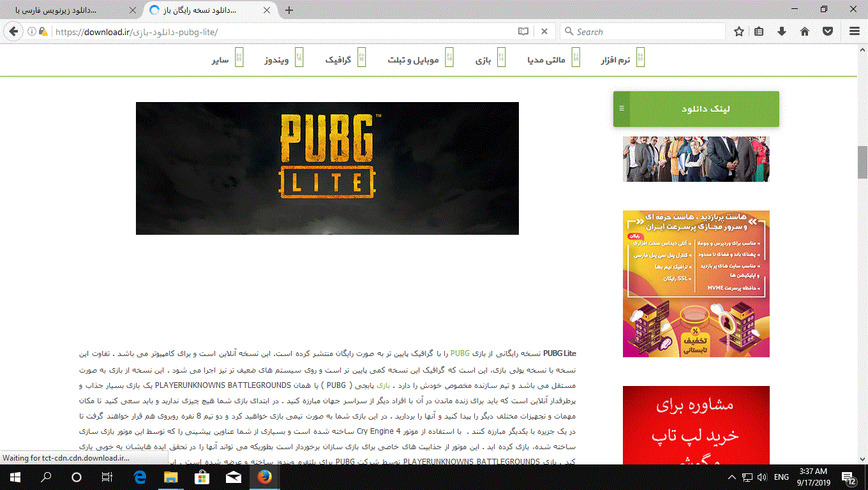This screenshot has height=490, width=868.
Task: Select موبایل و تبلت menu item
Action: (413, 60)
